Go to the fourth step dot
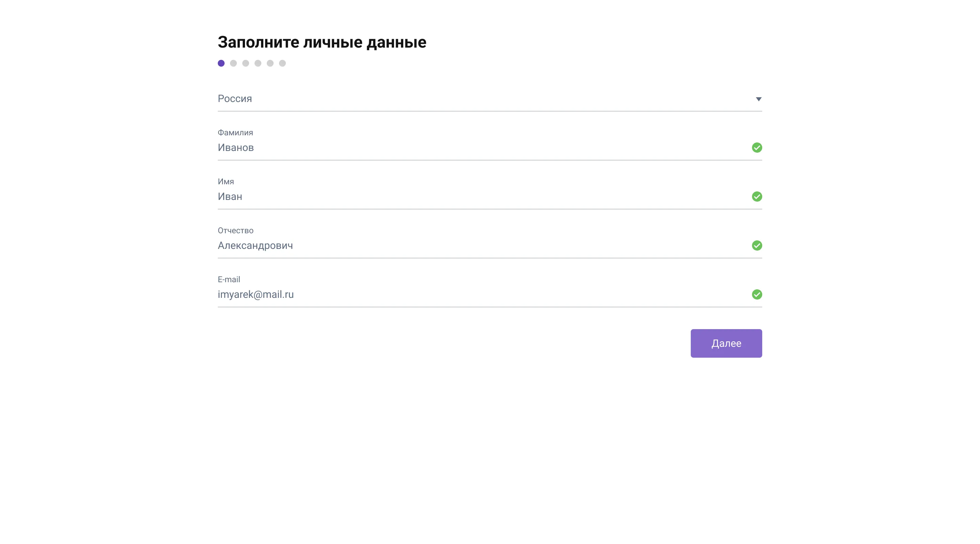 point(258,64)
